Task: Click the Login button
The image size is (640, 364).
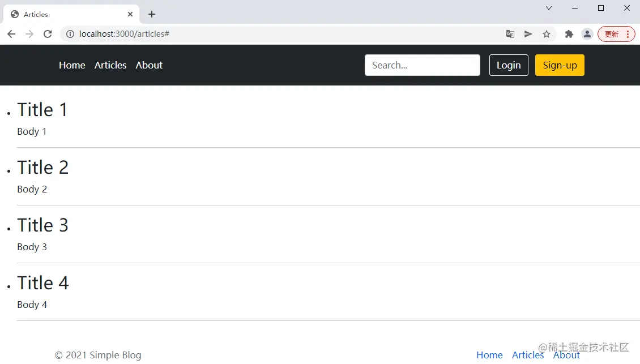Action: 509,65
